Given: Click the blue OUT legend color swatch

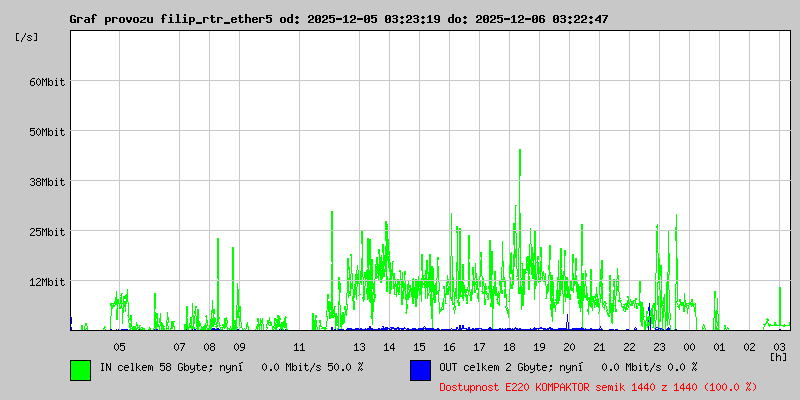Looking at the screenshot, I should click(420, 369).
